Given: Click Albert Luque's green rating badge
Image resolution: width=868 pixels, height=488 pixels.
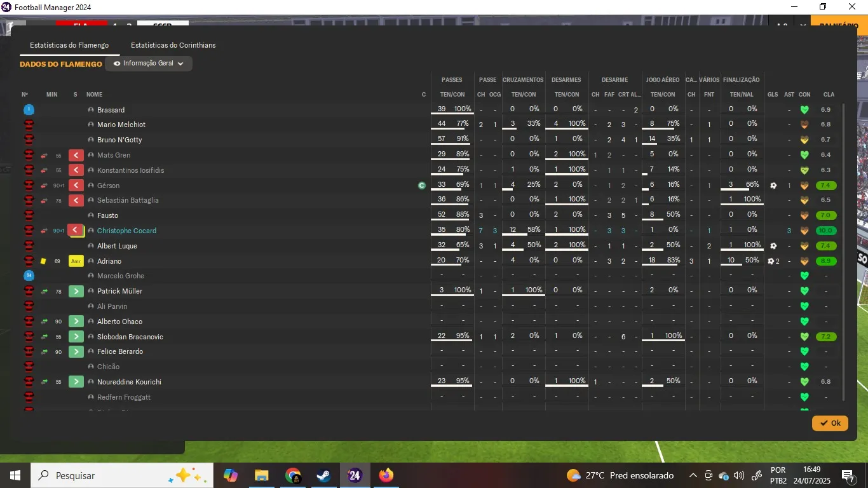Looking at the screenshot, I should click(x=826, y=246).
